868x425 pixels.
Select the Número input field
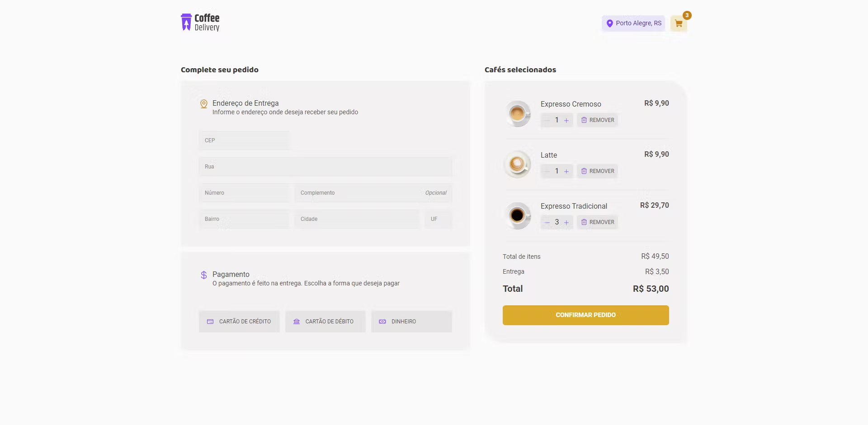(244, 193)
